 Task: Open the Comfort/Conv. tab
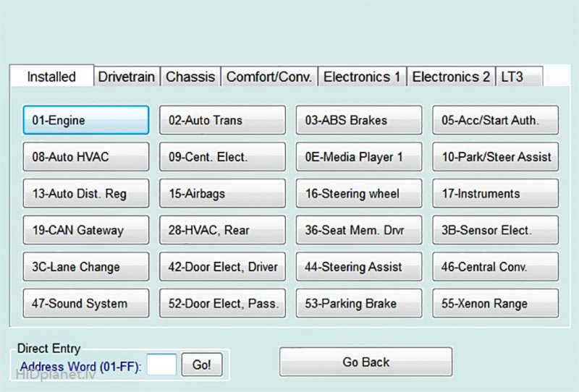pyautogui.click(x=269, y=77)
